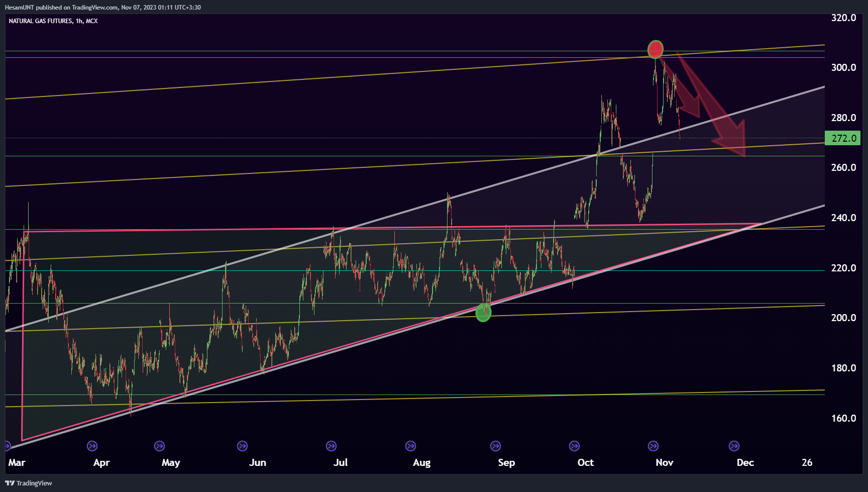
Task: Click the Jun label on the time axis
Action: coord(258,462)
